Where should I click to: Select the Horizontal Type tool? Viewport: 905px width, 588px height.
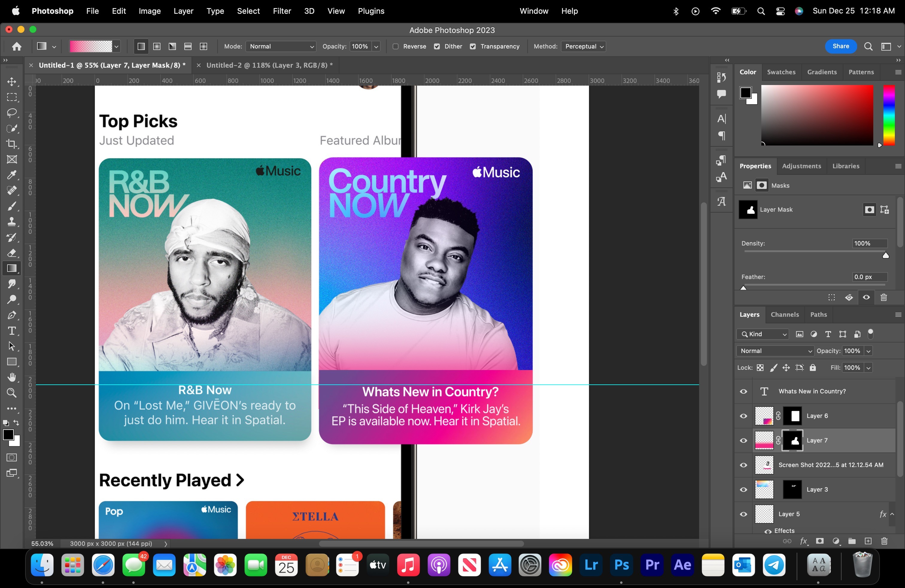point(12,331)
